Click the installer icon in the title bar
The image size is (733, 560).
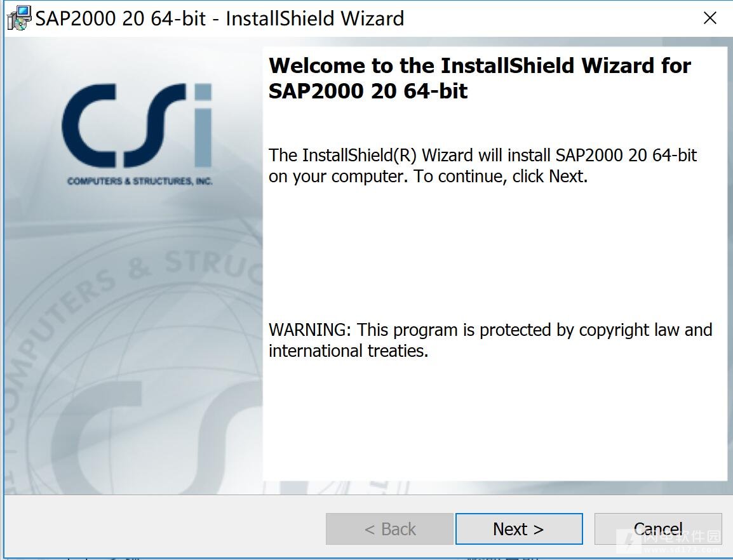pos(19,18)
